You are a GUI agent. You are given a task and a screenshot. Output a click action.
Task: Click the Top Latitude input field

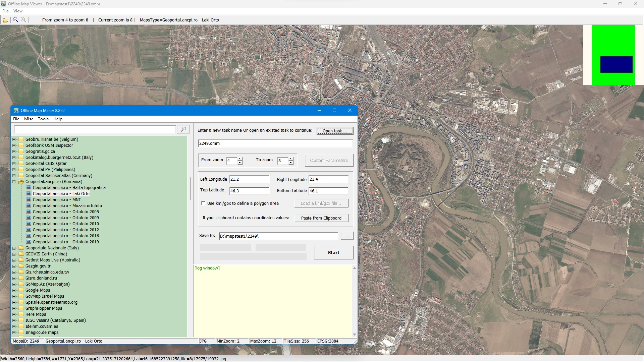pos(249,191)
